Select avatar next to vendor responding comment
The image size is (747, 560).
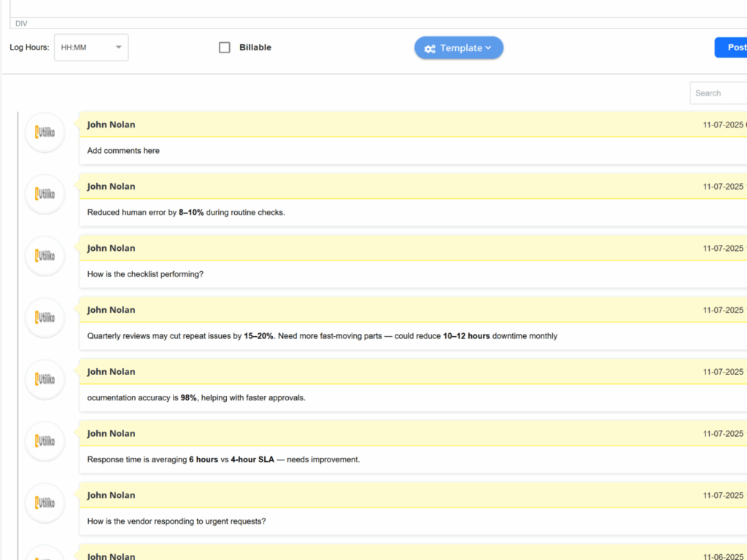pyautogui.click(x=45, y=503)
